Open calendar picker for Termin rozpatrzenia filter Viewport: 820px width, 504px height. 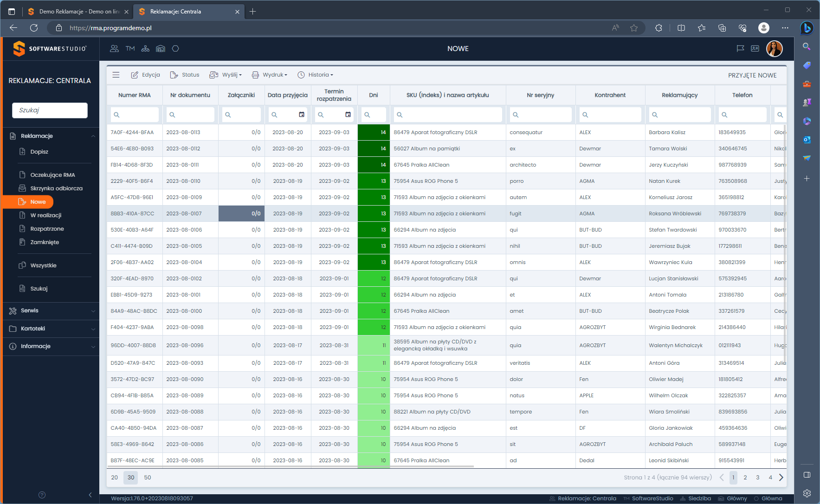pos(348,115)
